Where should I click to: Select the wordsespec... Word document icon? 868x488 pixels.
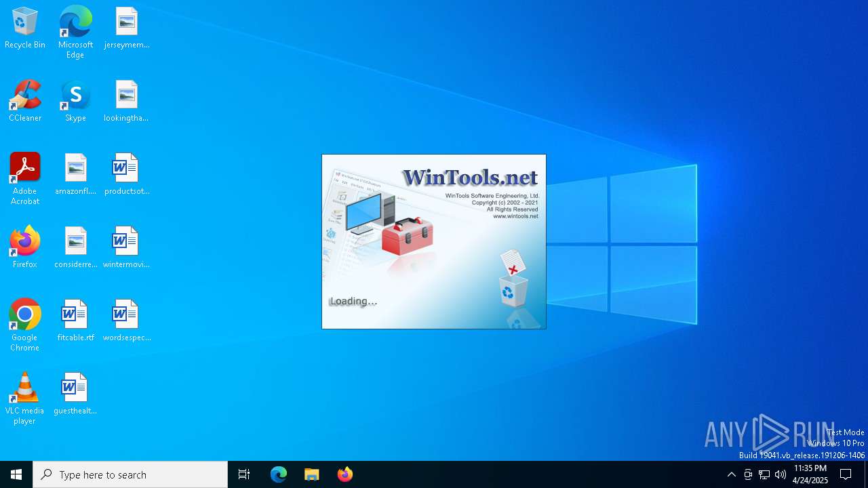pos(127,321)
